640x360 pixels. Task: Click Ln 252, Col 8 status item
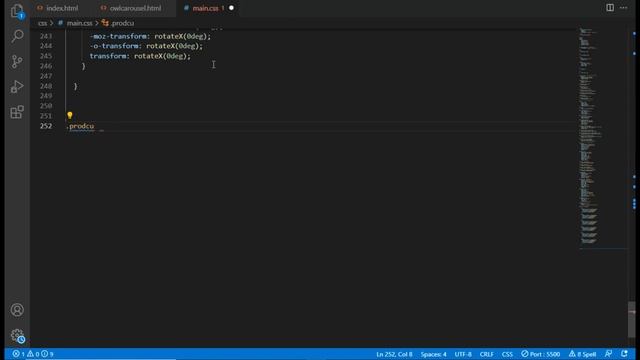point(394,354)
